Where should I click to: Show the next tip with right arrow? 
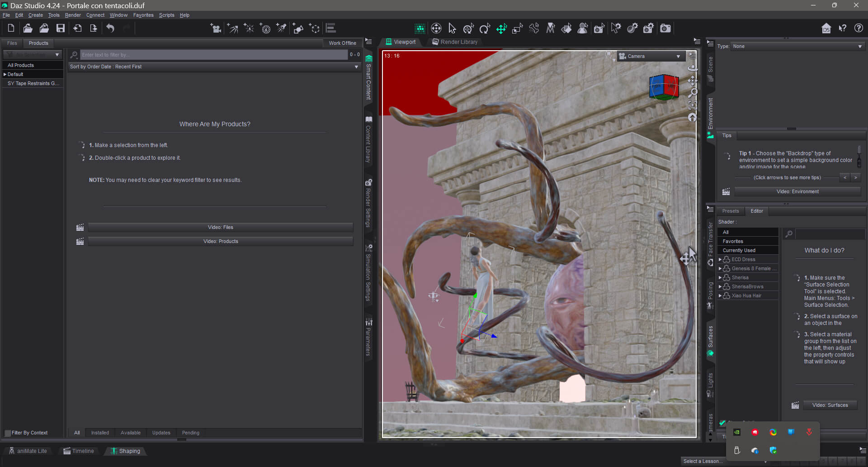(x=856, y=177)
